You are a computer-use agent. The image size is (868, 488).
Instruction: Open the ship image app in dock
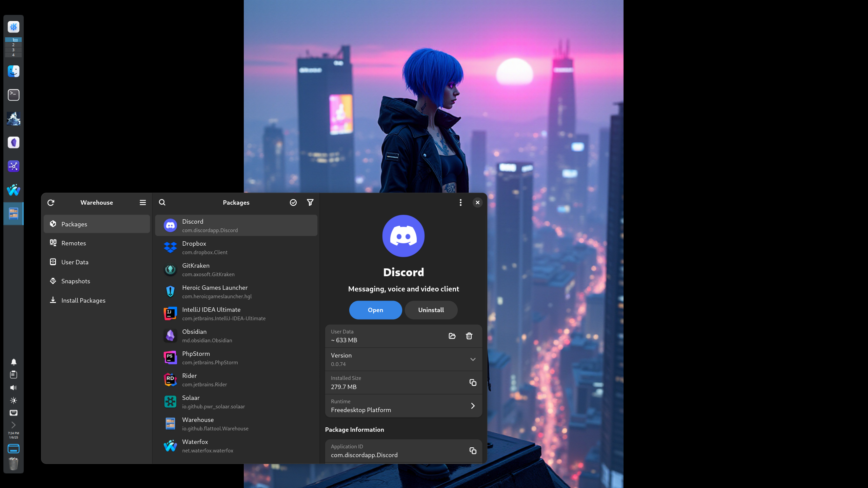pyautogui.click(x=14, y=119)
